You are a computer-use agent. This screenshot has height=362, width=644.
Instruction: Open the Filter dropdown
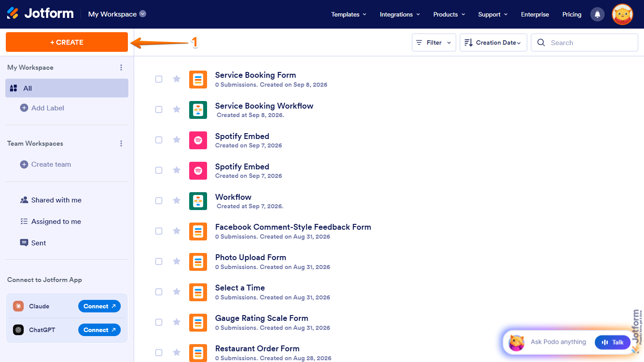point(434,42)
